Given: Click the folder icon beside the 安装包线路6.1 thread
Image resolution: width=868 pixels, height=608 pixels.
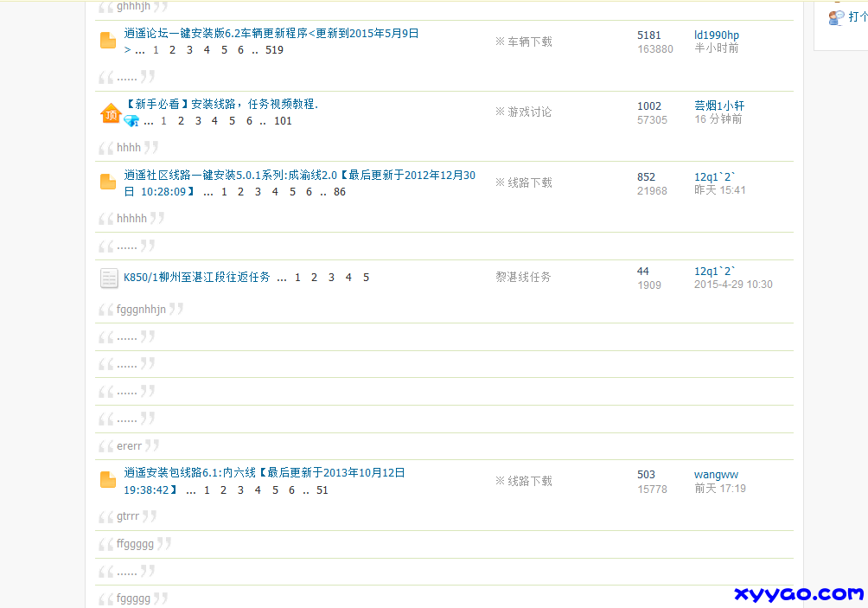Looking at the screenshot, I should (107, 480).
